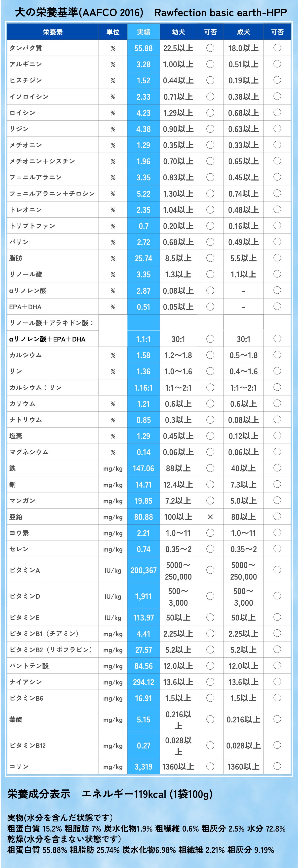Screen dimensions: 298x868
Task: Select the 実績 column header
Action: [x=144, y=32]
